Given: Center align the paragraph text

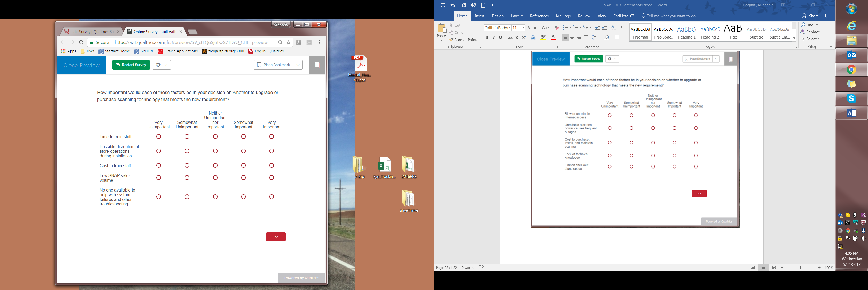Looking at the screenshot, I should 572,37.
